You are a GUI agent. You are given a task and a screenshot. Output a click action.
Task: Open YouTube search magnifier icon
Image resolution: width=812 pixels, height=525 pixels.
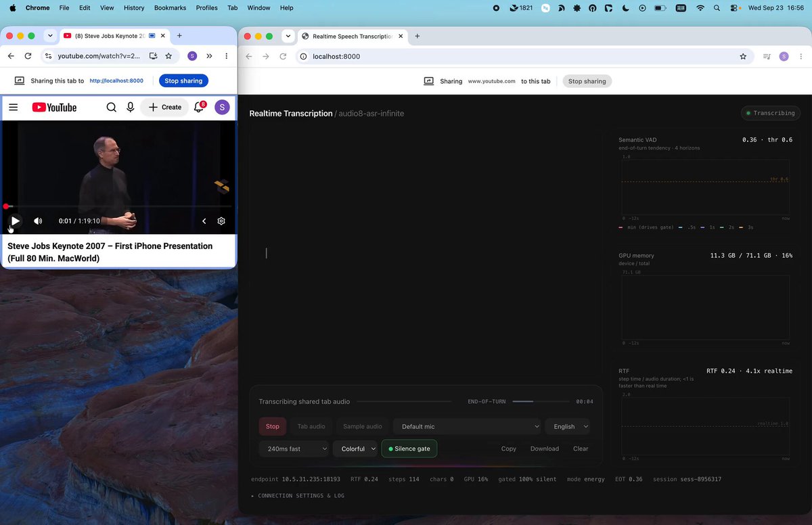[x=112, y=107]
